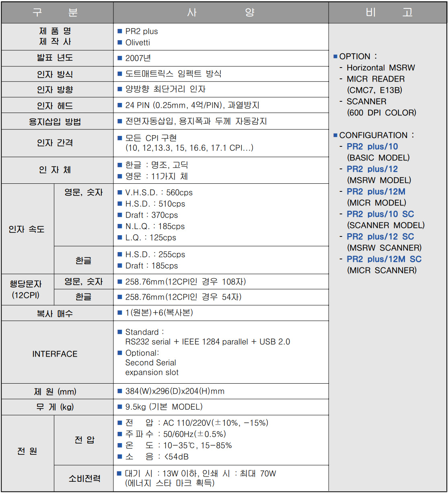The height and width of the screenshot is (493, 448).
Task: Open the blue "PR2 plus/12M SC" model name
Action: coord(384,259)
